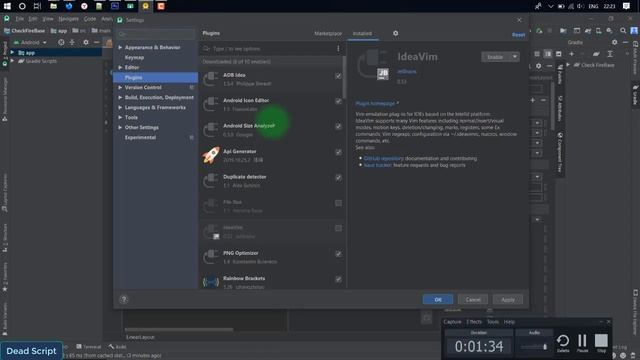Open the Code menu
The width and height of the screenshot is (640, 360).
(90, 19)
